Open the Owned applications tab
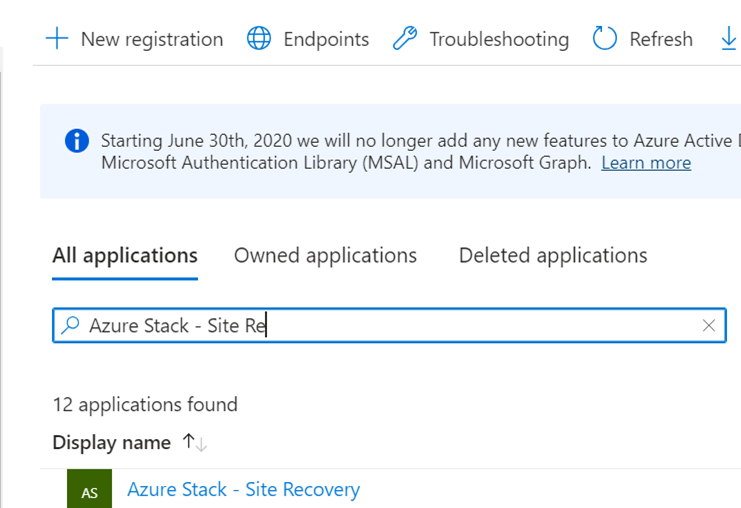This screenshot has width=741, height=508. pos(325,256)
